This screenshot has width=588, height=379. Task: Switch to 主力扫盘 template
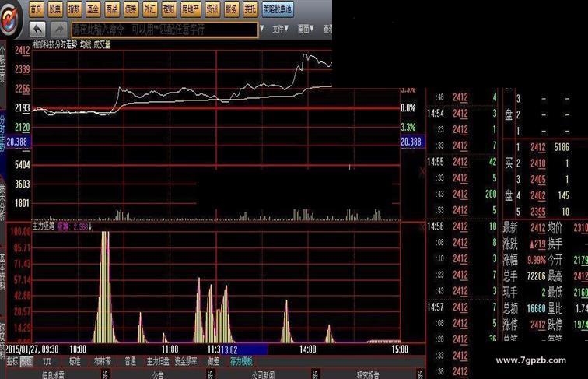(x=157, y=361)
